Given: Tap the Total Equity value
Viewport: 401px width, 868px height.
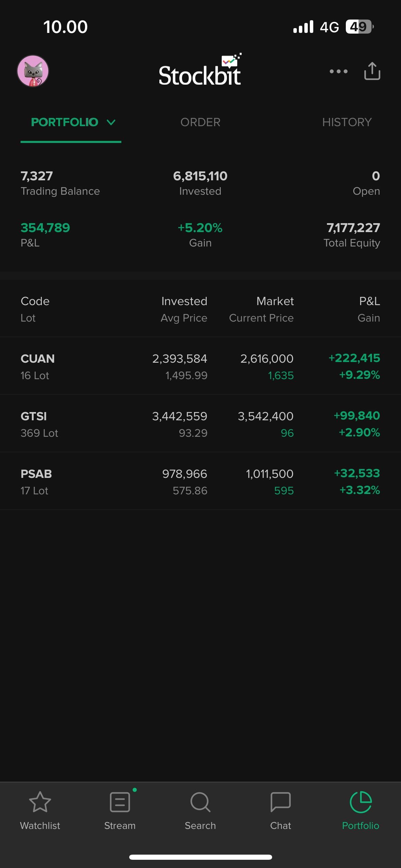Looking at the screenshot, I should [353, 228].
